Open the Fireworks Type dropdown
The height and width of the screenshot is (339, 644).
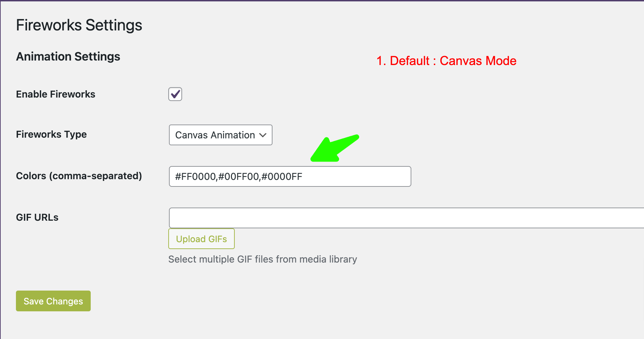(x=221, y=135)
